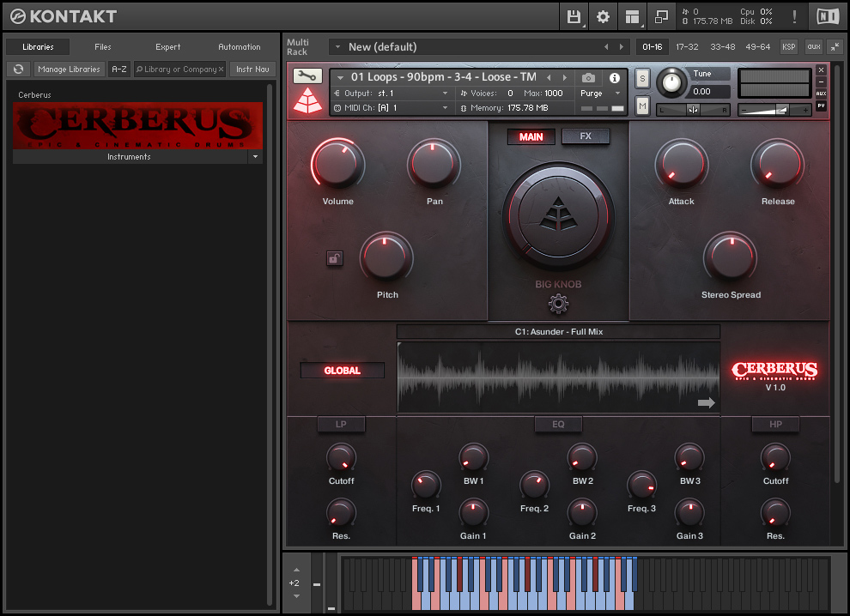Image resolution: width=850 pixels, height=616 pixels.
Task: Switch to the Libraries tab
Action: click(x=38, y=47)
